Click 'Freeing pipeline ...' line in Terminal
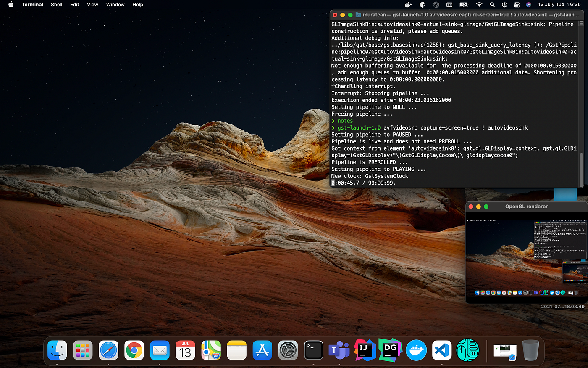This screenshot has width=588, height=368. pyautogui.click(x=362, y=114)
